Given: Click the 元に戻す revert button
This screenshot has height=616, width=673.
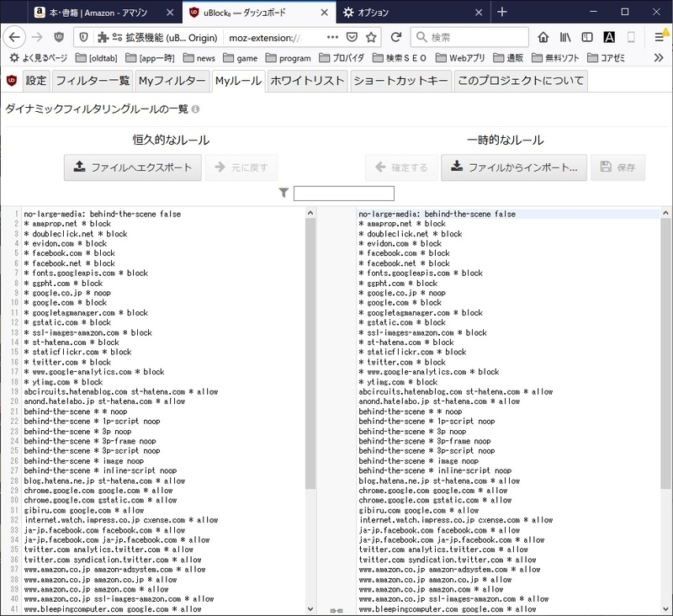Looking at the screenshot, I should coord(241,167).
